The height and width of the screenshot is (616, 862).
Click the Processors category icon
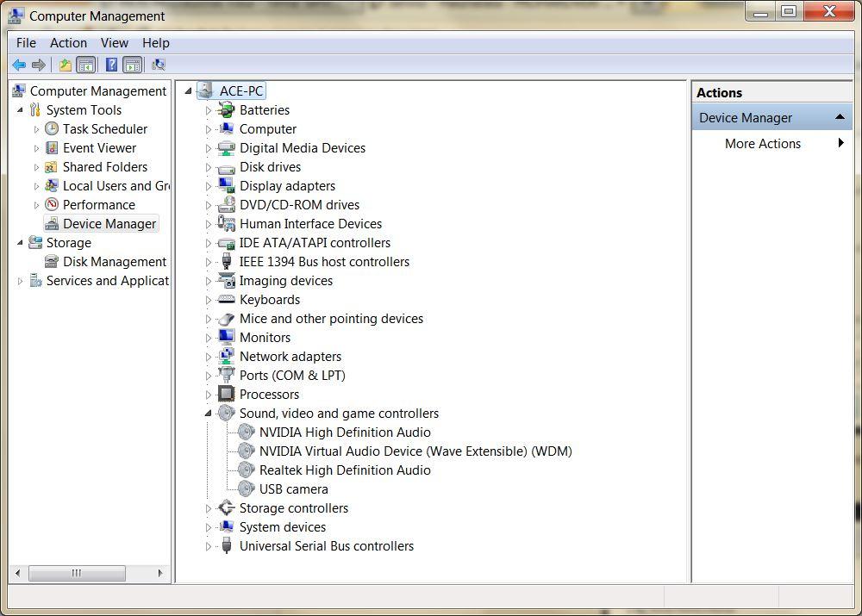click(x=226, y=394)
